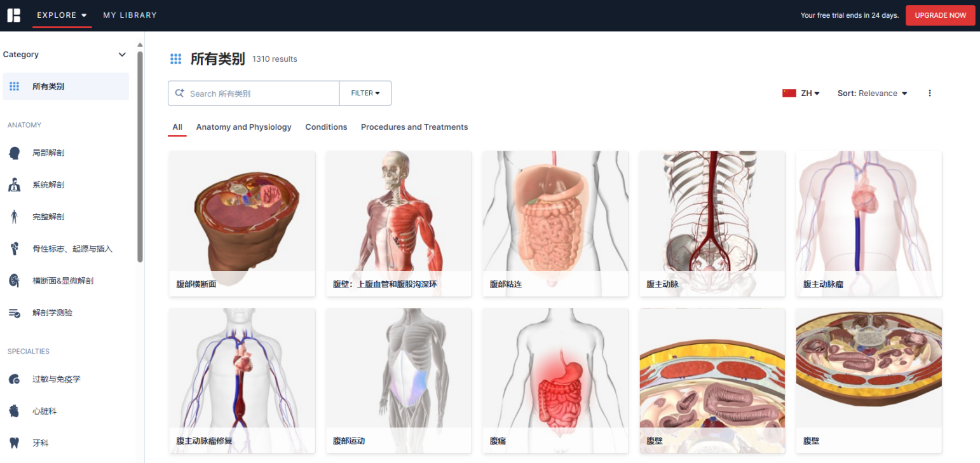Collapse the Category section chevron
This screenshot has width=980, height=463.
coord(123,55)
